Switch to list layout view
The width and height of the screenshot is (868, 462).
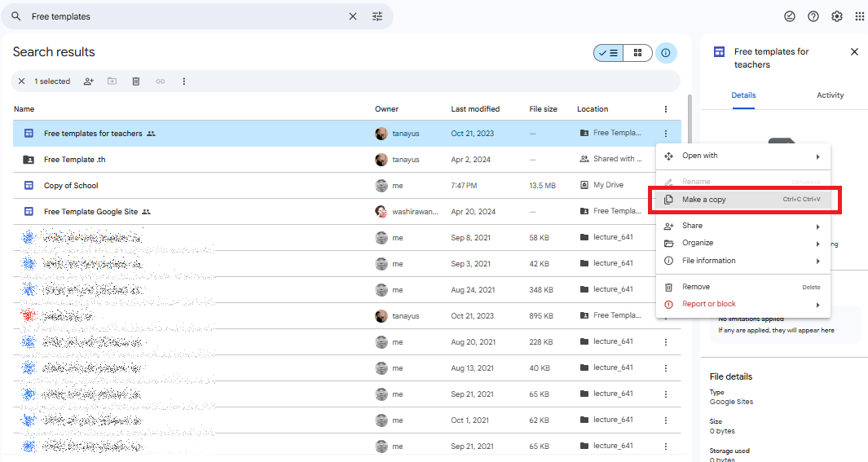(x=609, y=53)
